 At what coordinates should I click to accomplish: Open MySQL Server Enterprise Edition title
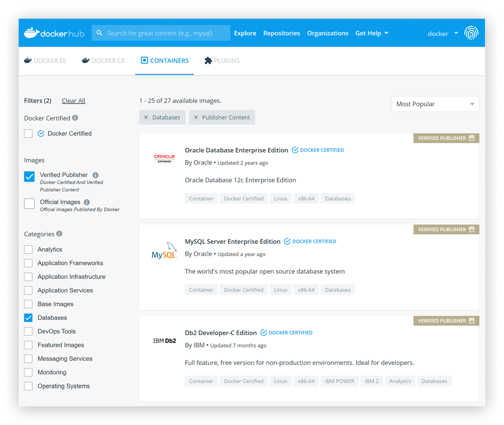(232, 241)
